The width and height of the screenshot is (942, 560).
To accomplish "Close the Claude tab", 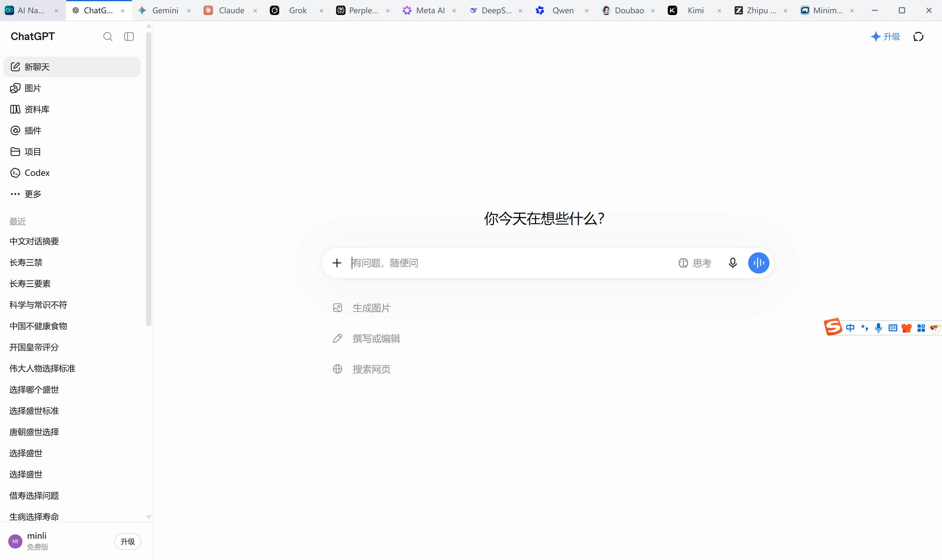I will [x=255, y=11].
